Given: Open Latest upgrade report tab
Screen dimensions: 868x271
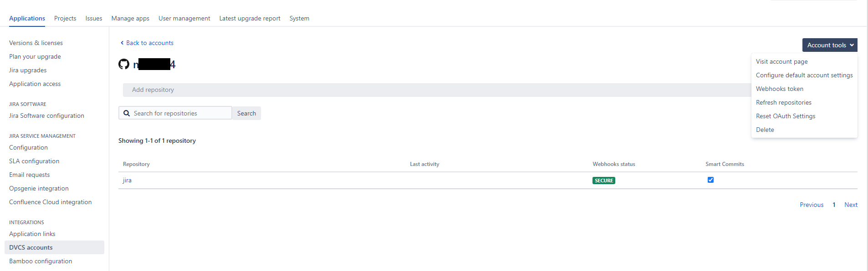Looking at the screenshot, I should click(250, 18).
